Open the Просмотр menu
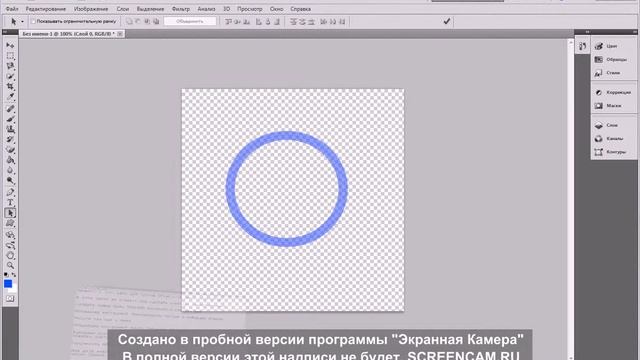640x360 pixels. pos(250,9)
